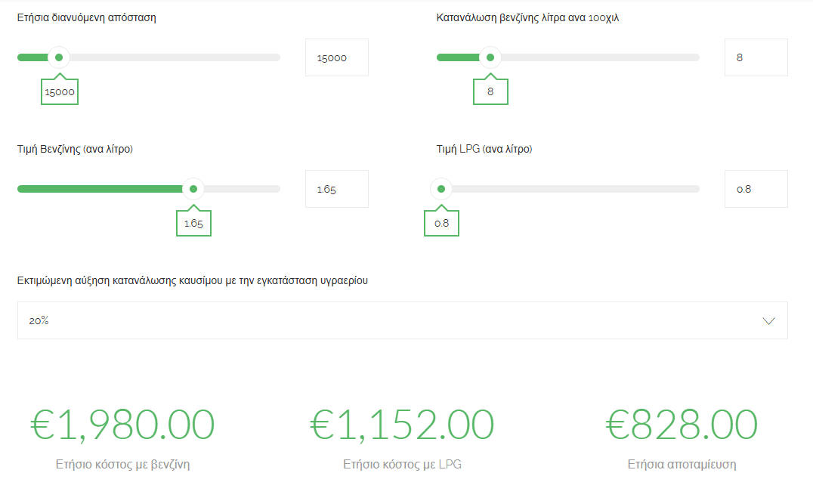Click the petrol price input showing 1.65

point(337,189)
